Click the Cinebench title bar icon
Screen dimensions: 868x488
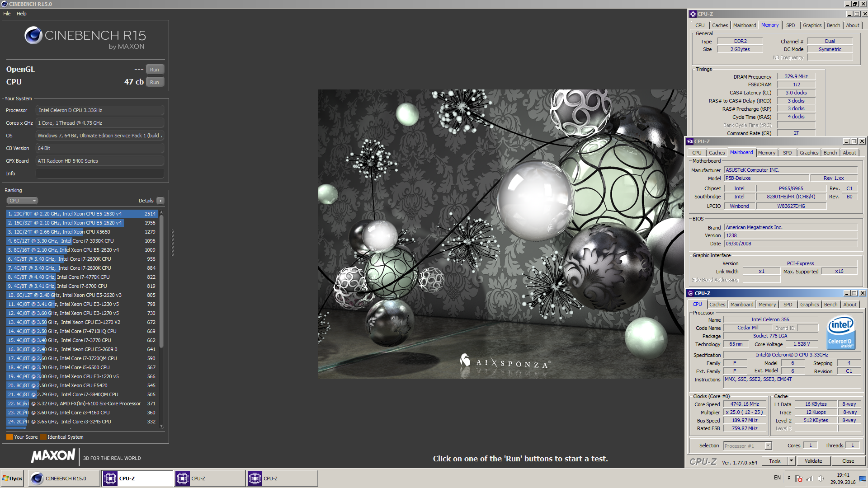[4, 4]
